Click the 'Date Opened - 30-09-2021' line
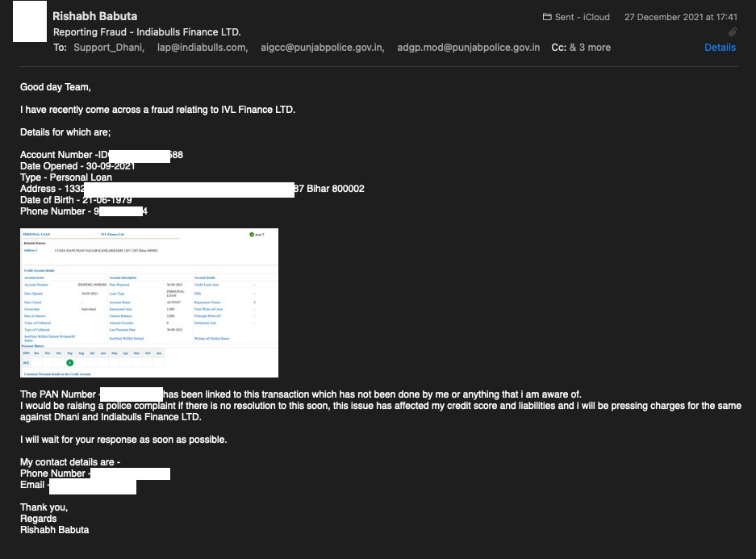The image size is (756, 559). (x=77, y=166)
